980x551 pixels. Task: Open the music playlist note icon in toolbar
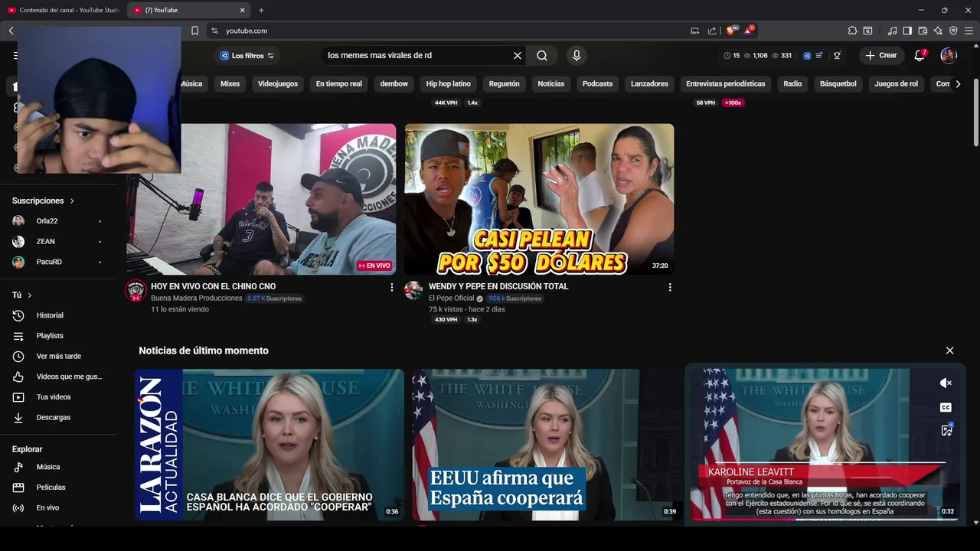[892, 31]
